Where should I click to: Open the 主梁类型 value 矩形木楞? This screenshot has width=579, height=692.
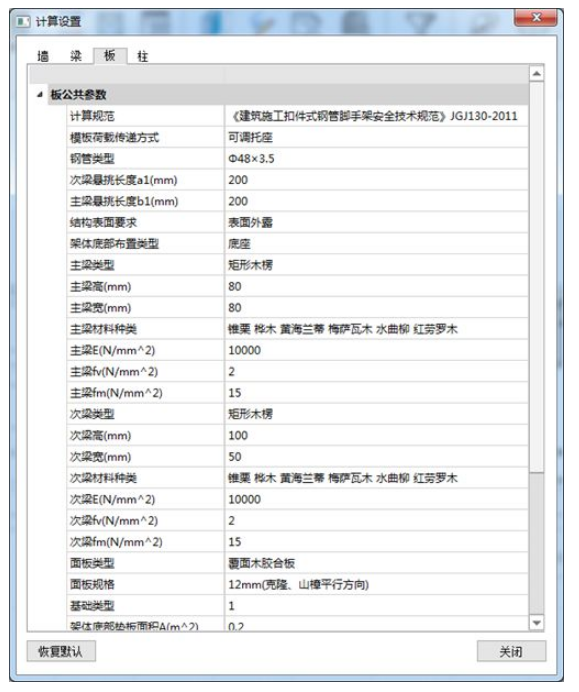coord(376,265)
